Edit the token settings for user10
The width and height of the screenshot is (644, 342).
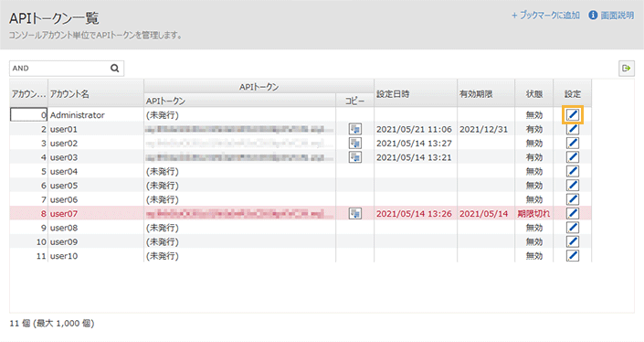(x=573, y=256)
